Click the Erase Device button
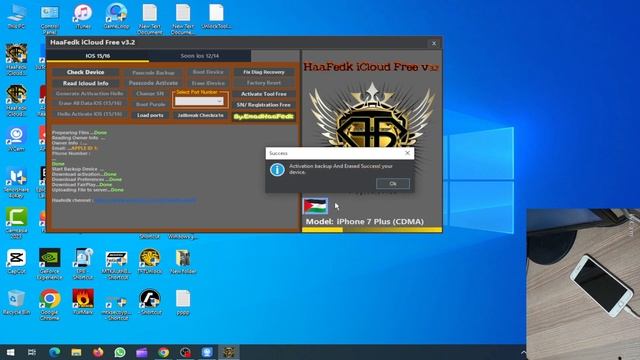 pos(208,83)
